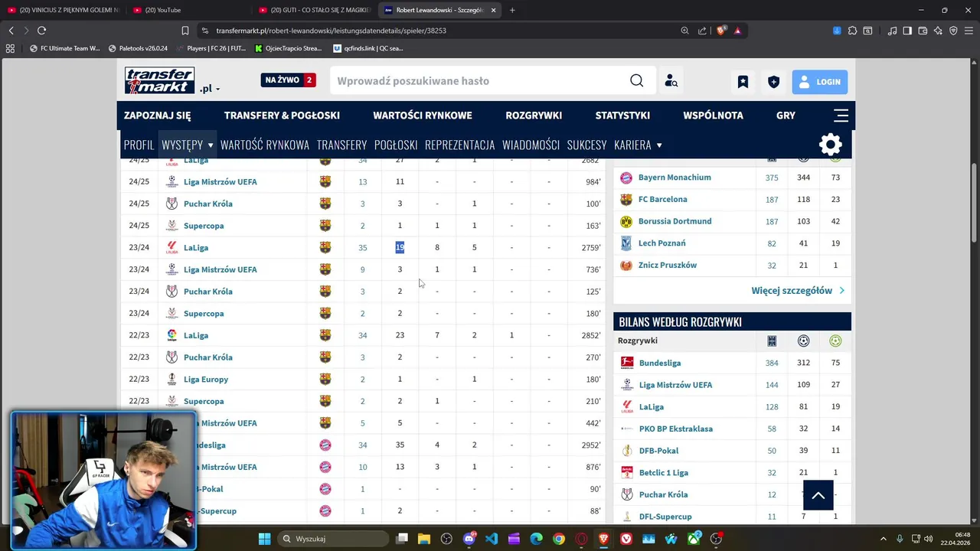Open the music note playlist icon
Viewport: 980px width, 551px height.
[892, 31]
